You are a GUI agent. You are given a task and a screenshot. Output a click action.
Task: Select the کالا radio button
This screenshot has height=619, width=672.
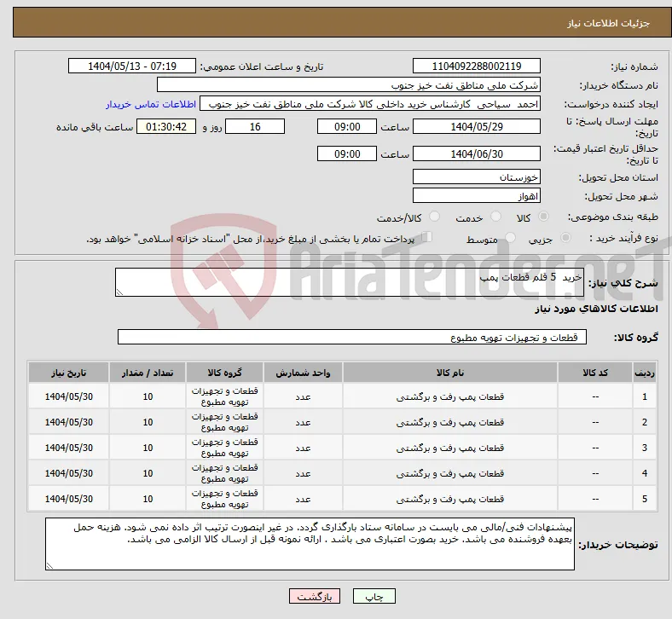coord(543,217)
